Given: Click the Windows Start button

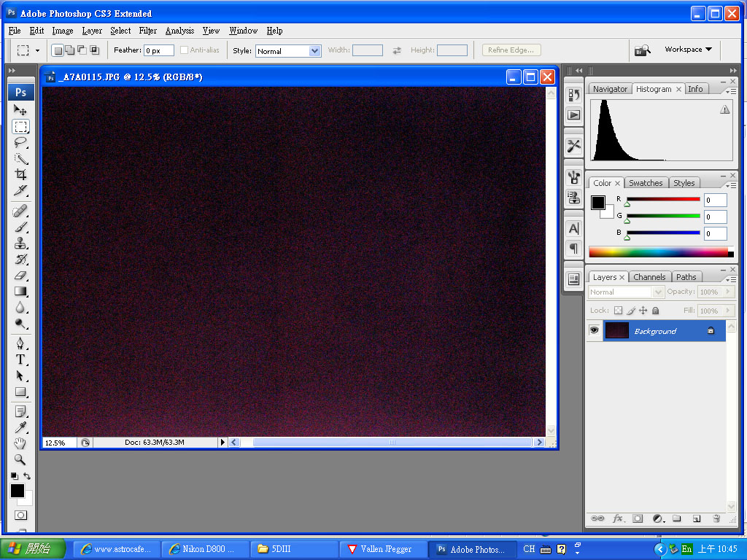Looking at the screenshot, I should (33, 549).
